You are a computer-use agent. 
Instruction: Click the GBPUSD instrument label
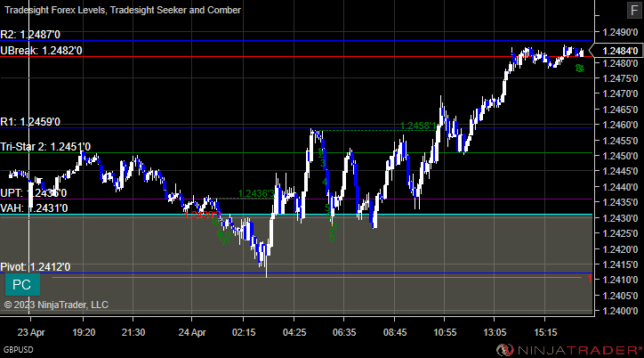tap(19, 350)
